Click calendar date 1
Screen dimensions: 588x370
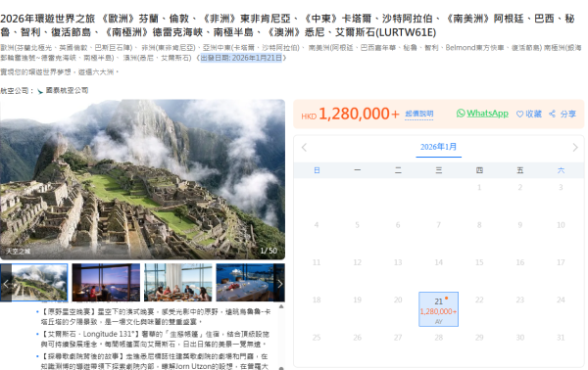pyautogui.click(x=479, y=188)
